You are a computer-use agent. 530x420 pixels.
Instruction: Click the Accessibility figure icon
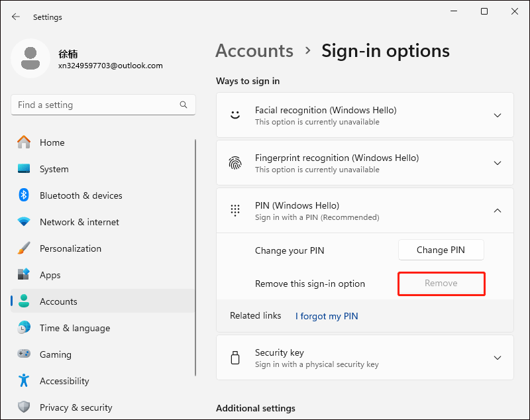click(24, 380)
